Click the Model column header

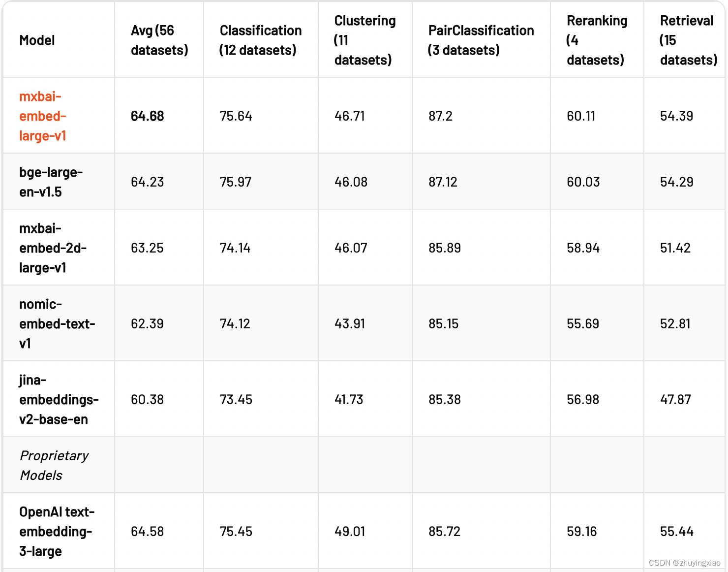click(x=37, y=40)
